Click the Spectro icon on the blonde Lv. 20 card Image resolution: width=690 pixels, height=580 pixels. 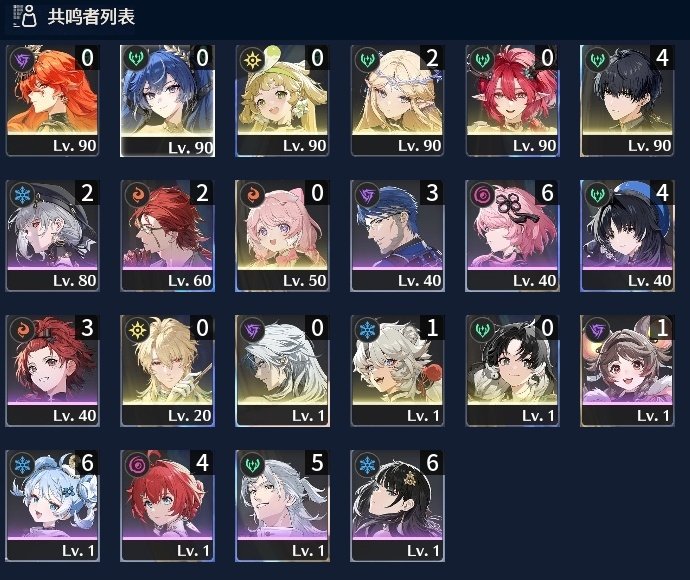[x=137, y=330]
